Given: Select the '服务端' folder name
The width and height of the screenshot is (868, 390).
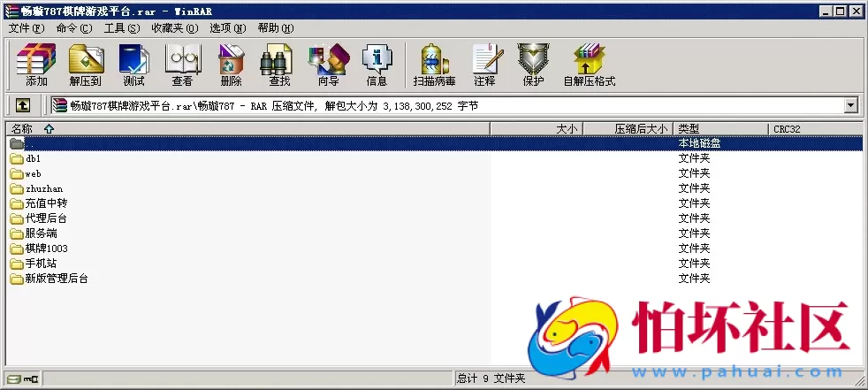Looking at the screenshot, I should (x=41, y=233).
